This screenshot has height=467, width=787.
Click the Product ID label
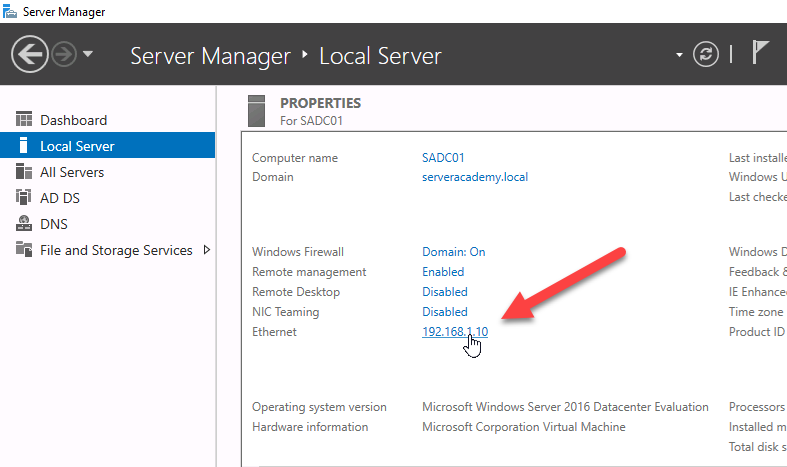(757, 332)
